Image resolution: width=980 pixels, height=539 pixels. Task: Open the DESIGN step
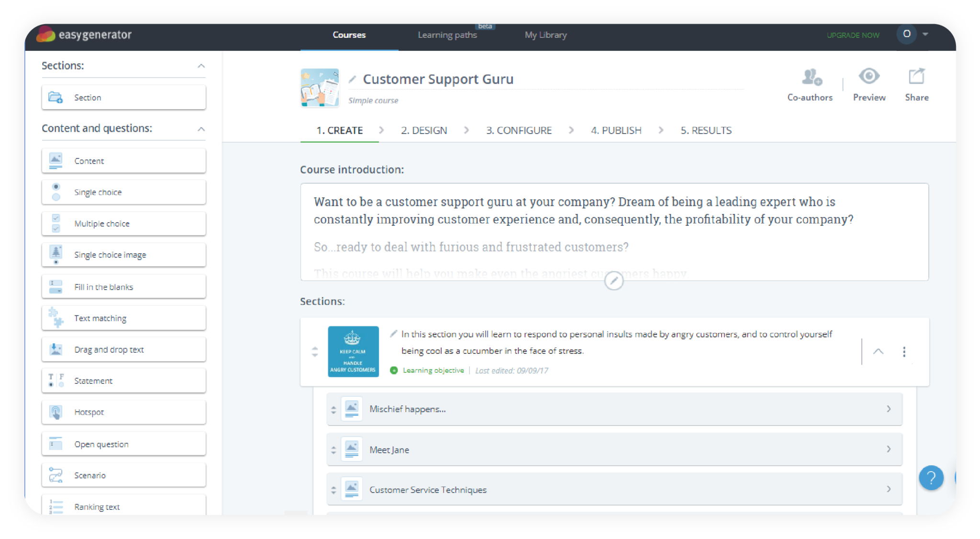tap(424, 130)
